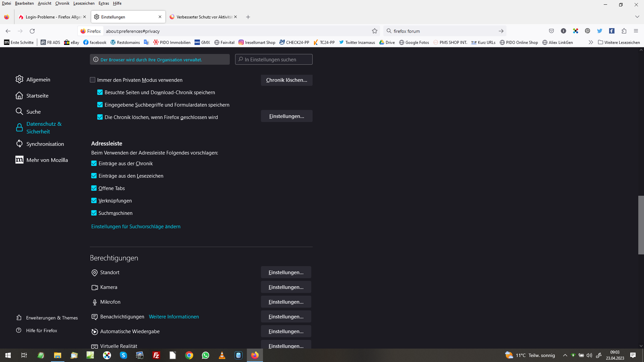Open Chrome from the Windows taskbar

[189, 355]
